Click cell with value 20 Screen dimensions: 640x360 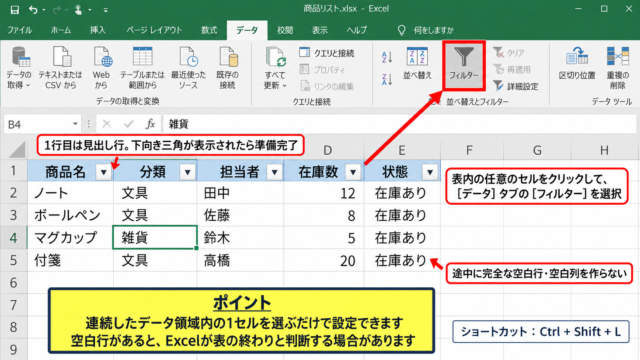point(324,260)
